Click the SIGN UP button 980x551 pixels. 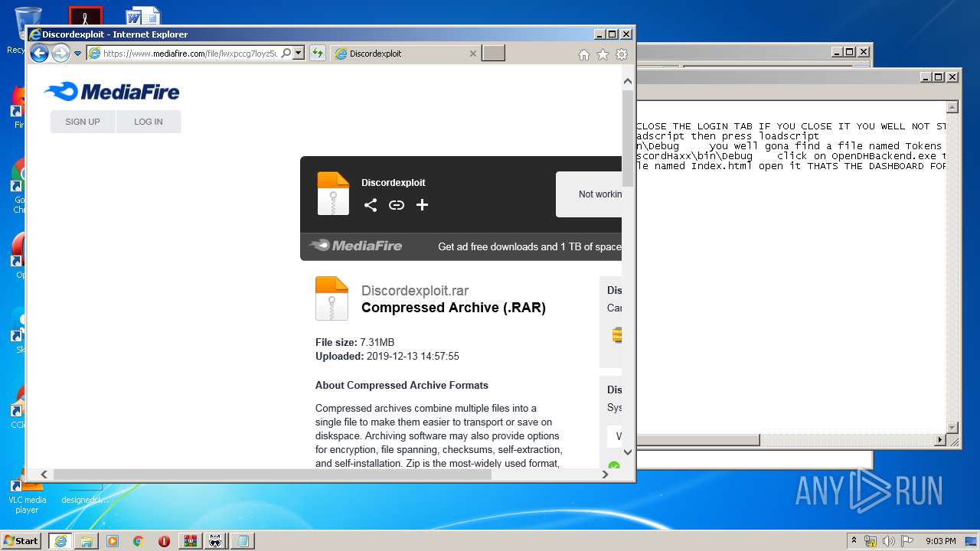[x=83, y=122]
